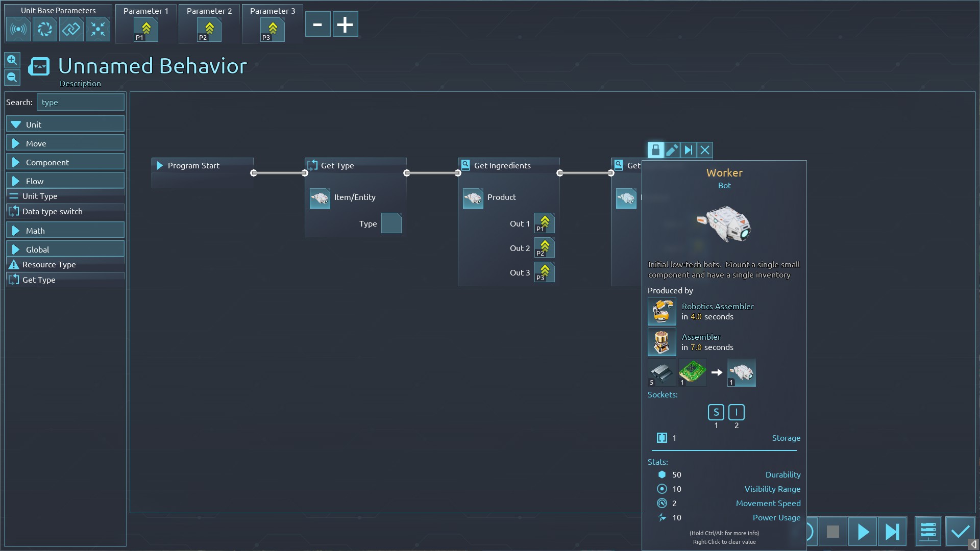Click the empty Type output slot
This screenshot has height=551, width=980.
[x=391, y=223]
